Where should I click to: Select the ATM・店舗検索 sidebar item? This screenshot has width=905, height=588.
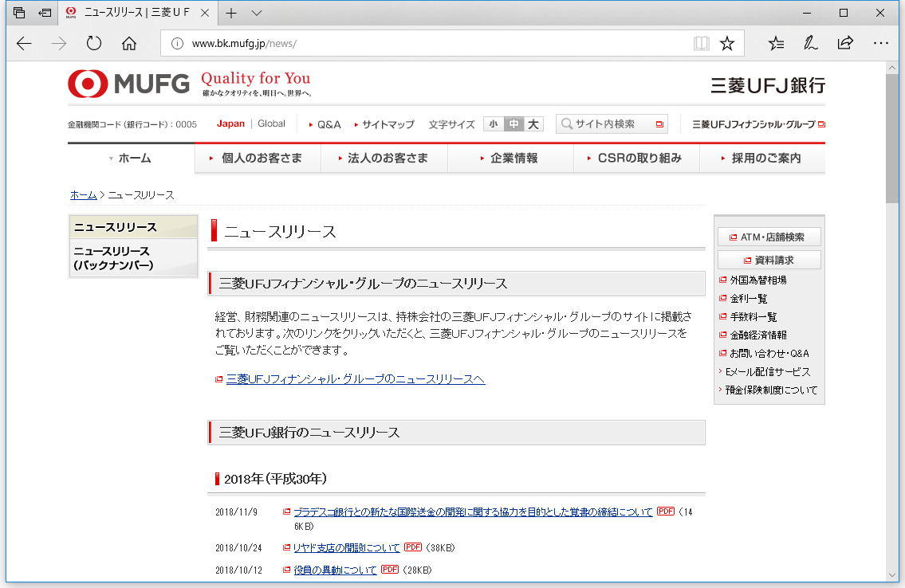(769, 236)
